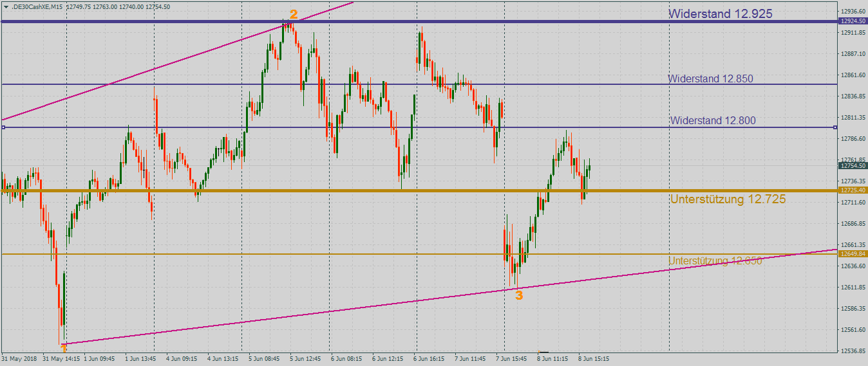Click the 8 Jun 15:15 time label
Image resolution: width=868 pixels, height=366 pixels.
594,358
